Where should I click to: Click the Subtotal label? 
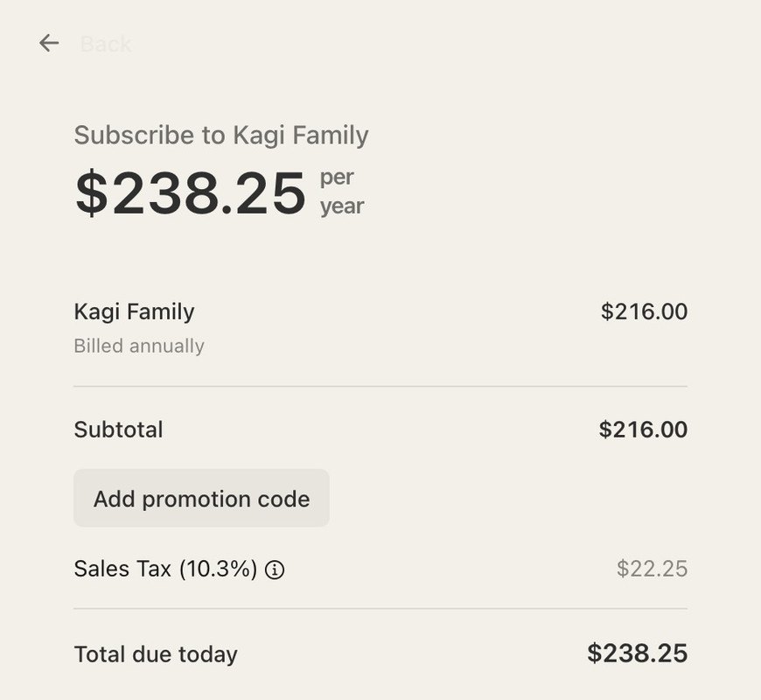(118, 430)
